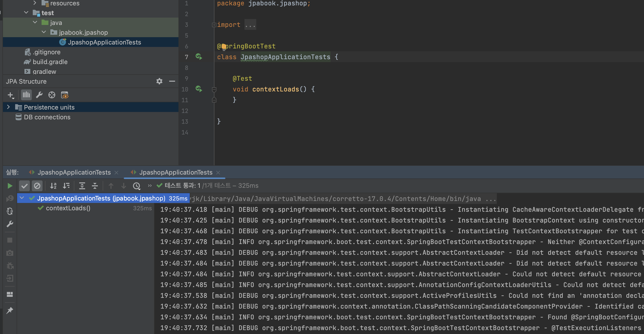
Task: Collapse all test results
Action: click(x=95, y=186)
